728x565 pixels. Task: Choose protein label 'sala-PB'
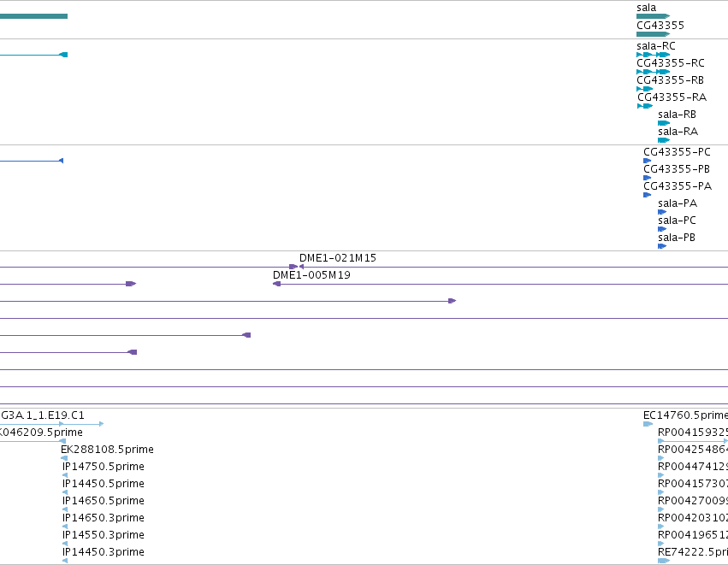coord(677,238)
